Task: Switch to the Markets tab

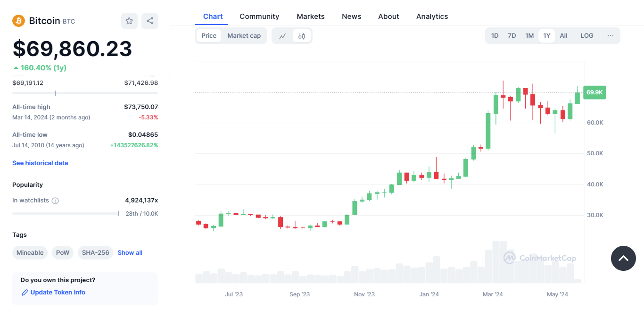Action: pos(311,17)
